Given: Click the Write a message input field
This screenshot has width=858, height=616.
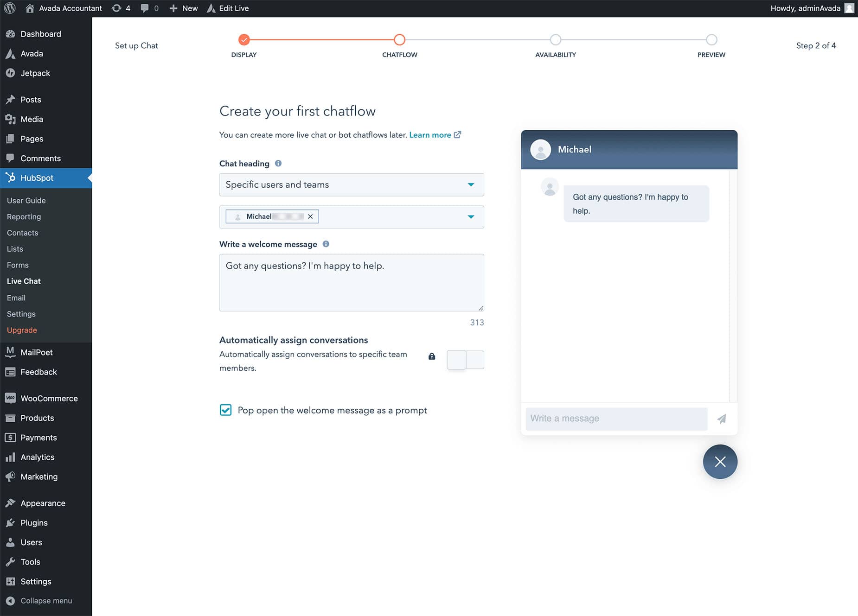Looking at the screenshot, I should coord(616,419).
